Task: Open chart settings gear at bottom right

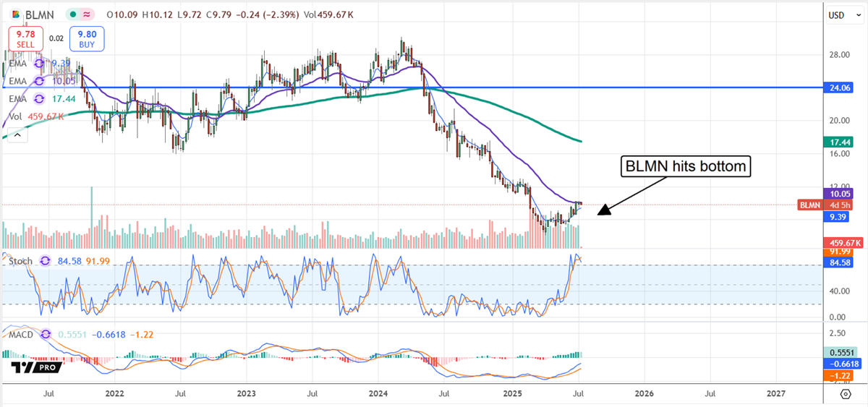Action: 845,394
